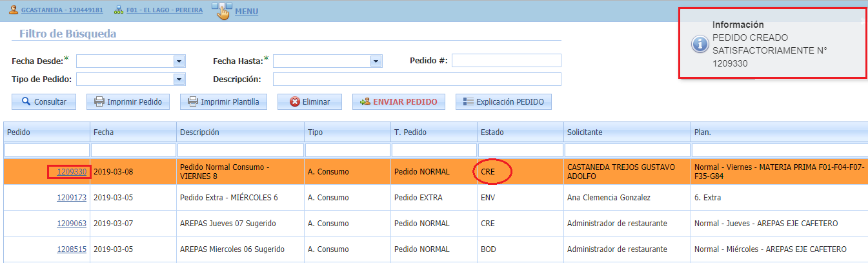Sort by the Tipo column header
Viewport: 868px width, 263px height.
pos(347,132)
